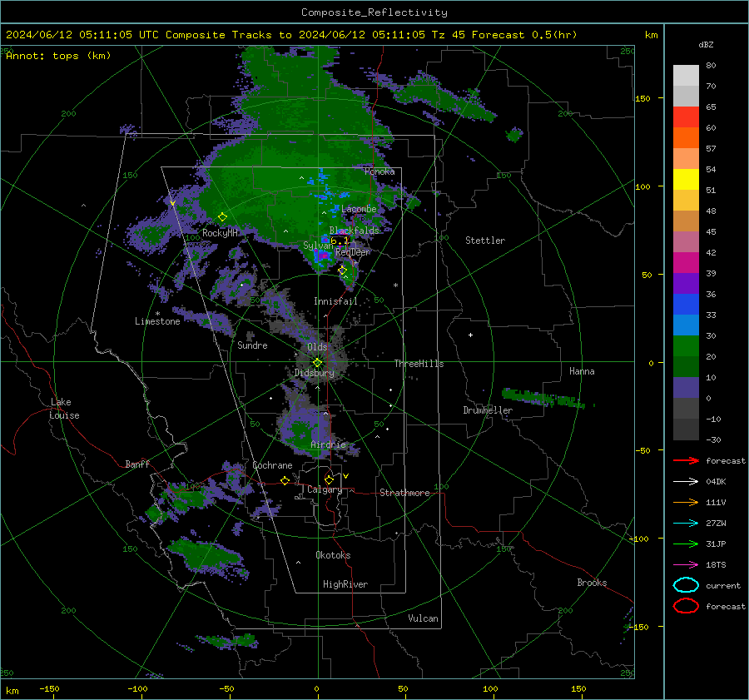749x700 pixels.
Task: Pick the orange 57-60 dBZ swatch
Action: point(686,138)
